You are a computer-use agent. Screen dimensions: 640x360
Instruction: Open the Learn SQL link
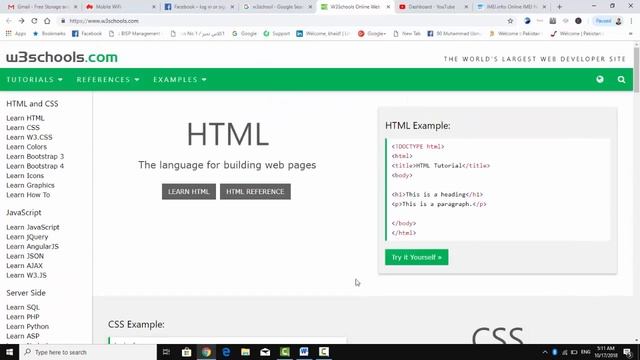click(x=23, y=307)
